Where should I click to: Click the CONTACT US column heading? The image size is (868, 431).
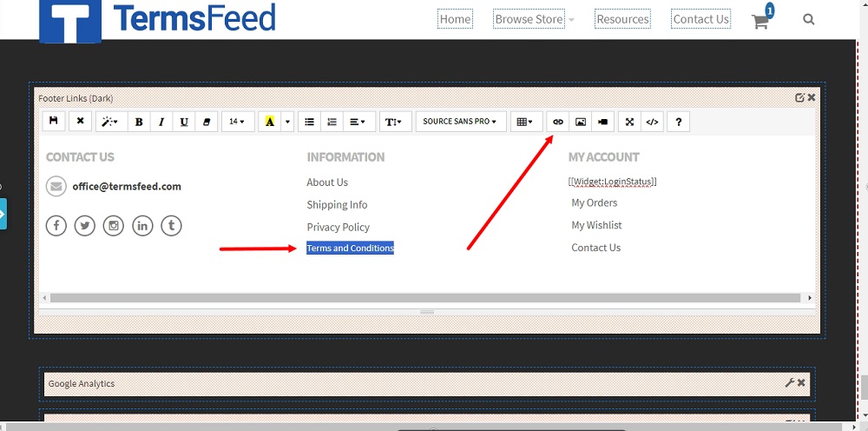click(x=80, y=157)
